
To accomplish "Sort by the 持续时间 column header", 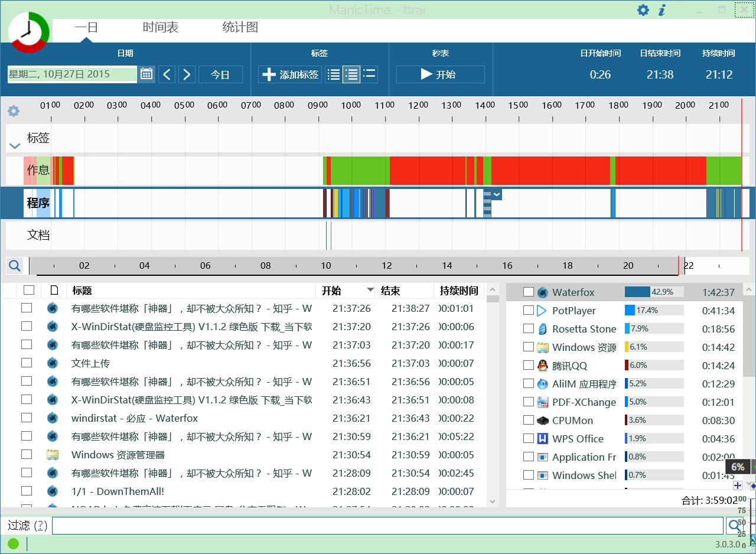I will click(459, 291).
